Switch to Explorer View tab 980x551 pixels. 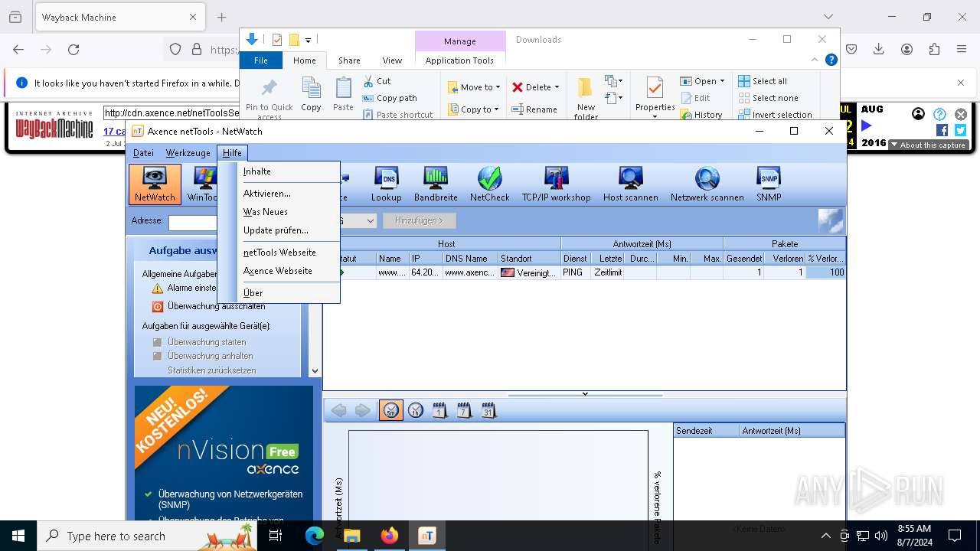coord(392,60)
